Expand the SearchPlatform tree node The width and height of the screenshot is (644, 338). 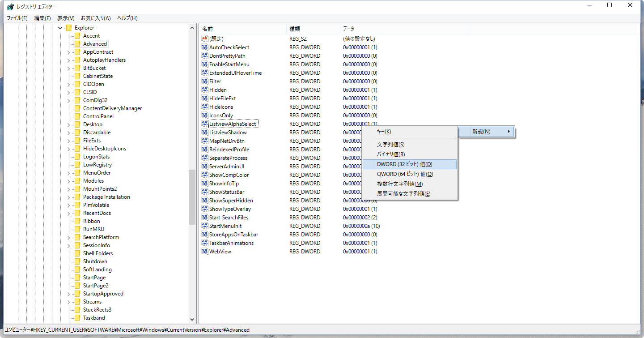[x=68, y=237]
